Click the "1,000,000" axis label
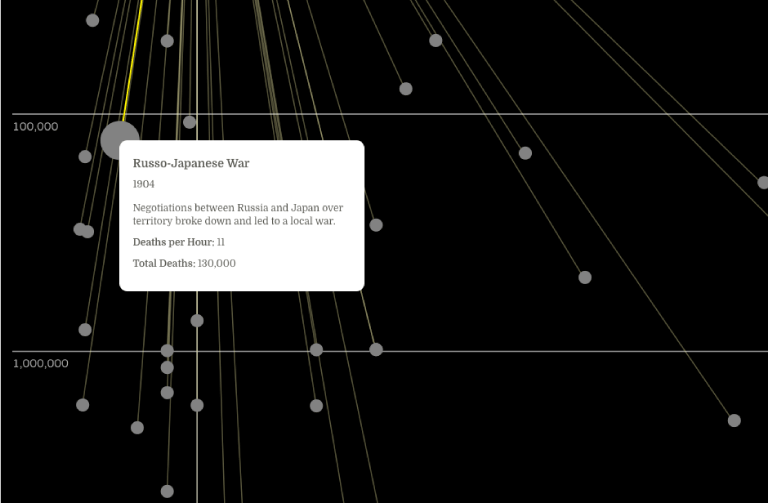 coord(41,363)
